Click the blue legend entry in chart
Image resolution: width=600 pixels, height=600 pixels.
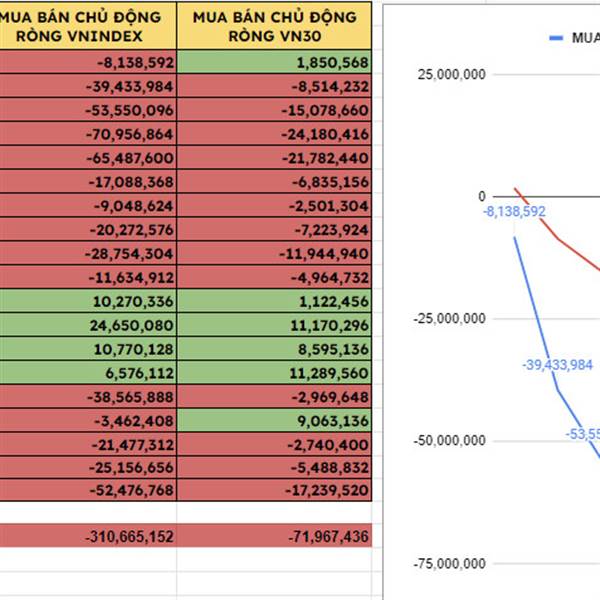tap(574, 38)
